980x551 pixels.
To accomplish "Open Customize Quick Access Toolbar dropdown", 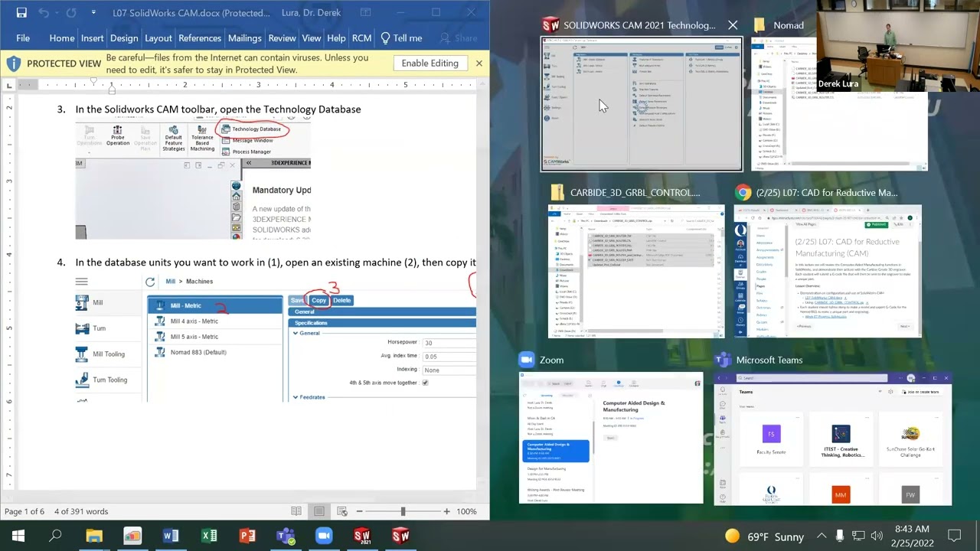I will (93, 12).
